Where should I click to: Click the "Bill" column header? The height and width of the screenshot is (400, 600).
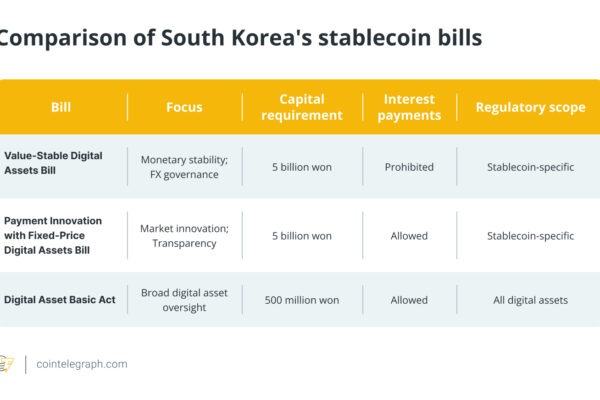[61, 107]
